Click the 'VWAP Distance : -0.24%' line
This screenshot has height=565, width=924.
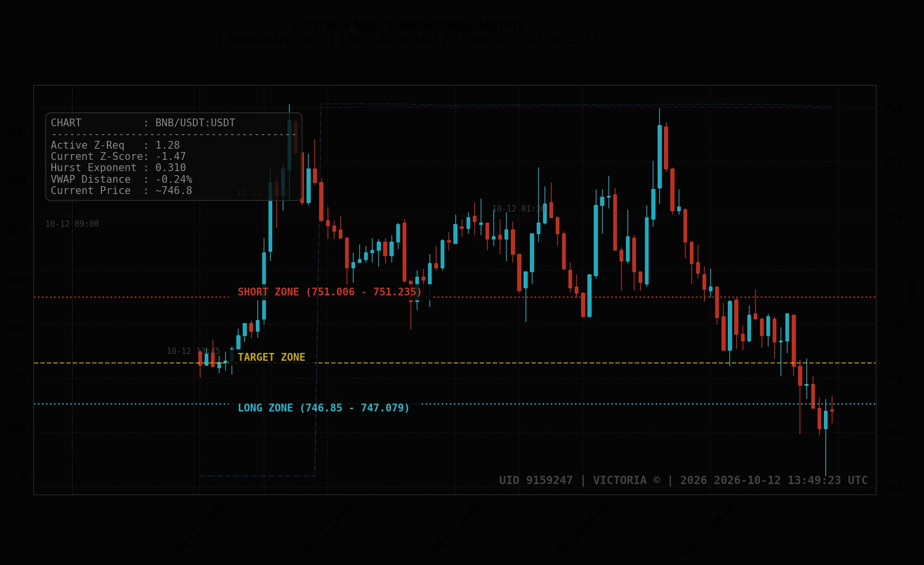click(121, 179)
